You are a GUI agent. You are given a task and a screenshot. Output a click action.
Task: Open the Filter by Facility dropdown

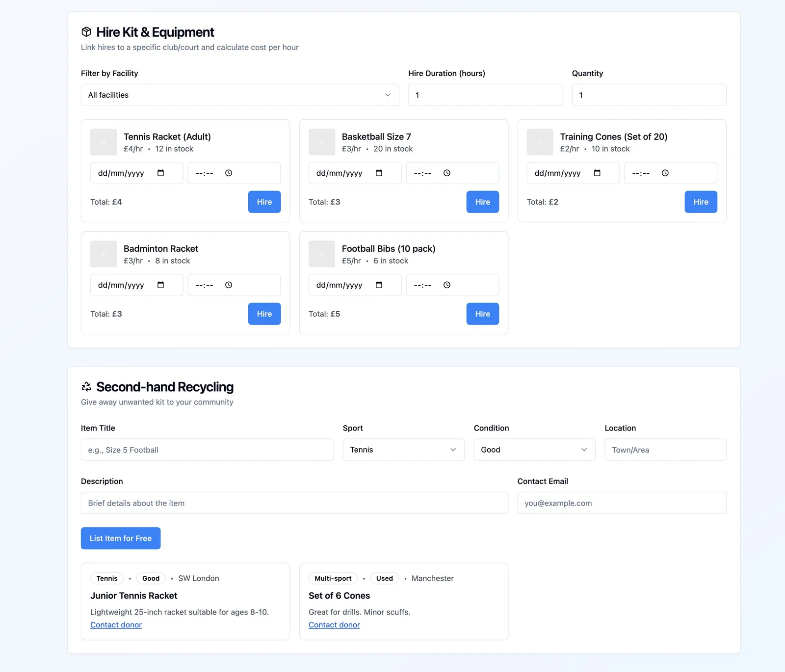pos(239,95)
